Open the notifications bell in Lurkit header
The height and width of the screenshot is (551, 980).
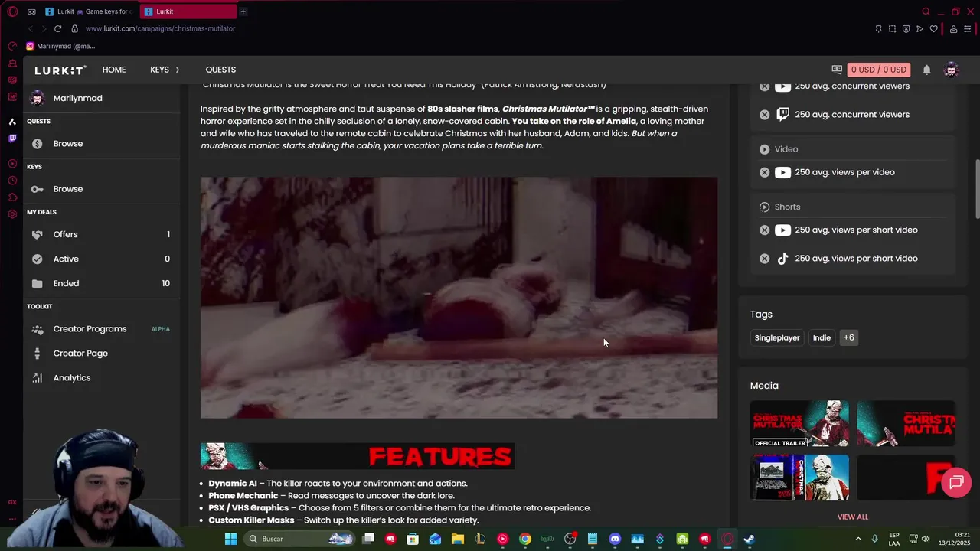[x=926, y=70]
